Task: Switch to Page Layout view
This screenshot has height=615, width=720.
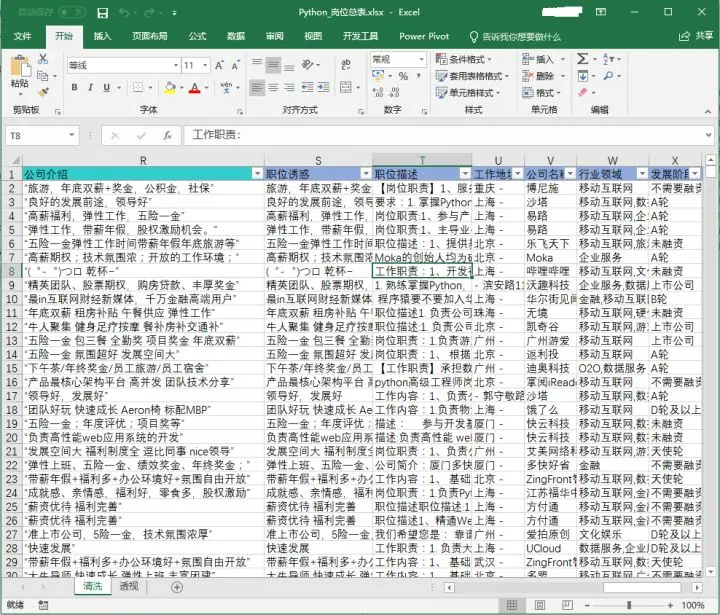Action: 540,605
